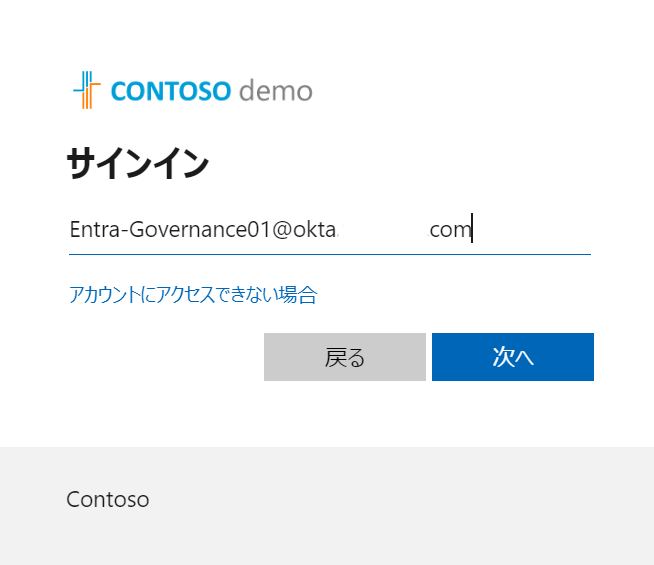Click the 次へ label on blue button
This screenshot has width=654, height=565.
(x=513, y=357)
